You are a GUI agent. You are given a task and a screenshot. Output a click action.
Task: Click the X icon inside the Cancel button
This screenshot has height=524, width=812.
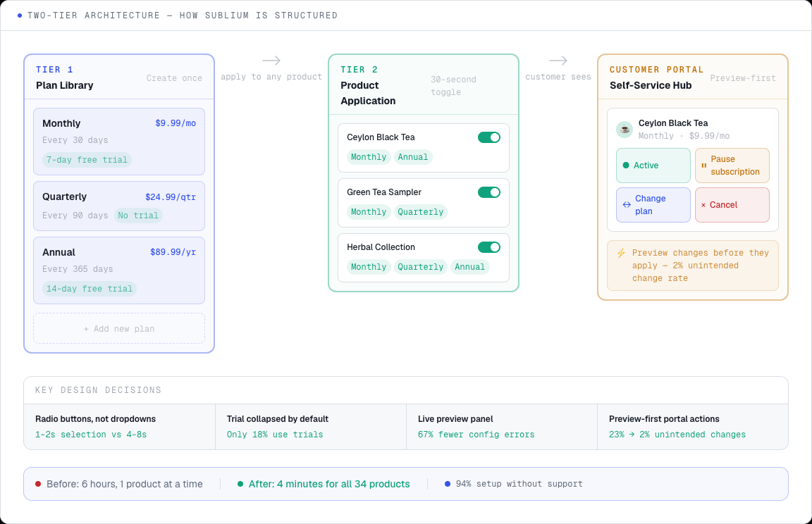pyautogui.click(x=703, y=204)
